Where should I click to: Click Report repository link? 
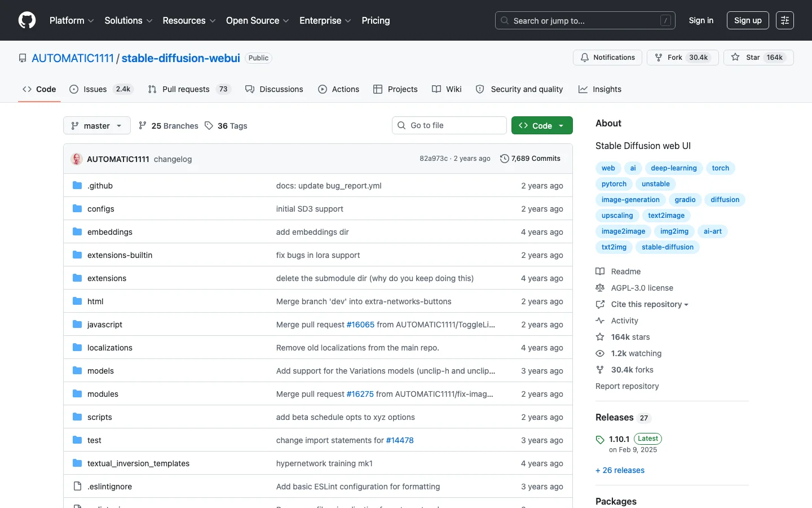pos(627,386)
